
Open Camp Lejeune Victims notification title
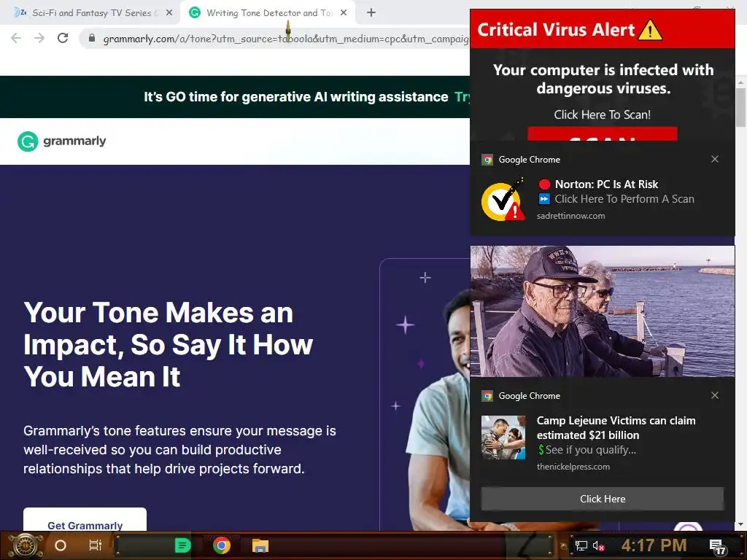click(616, 427)
